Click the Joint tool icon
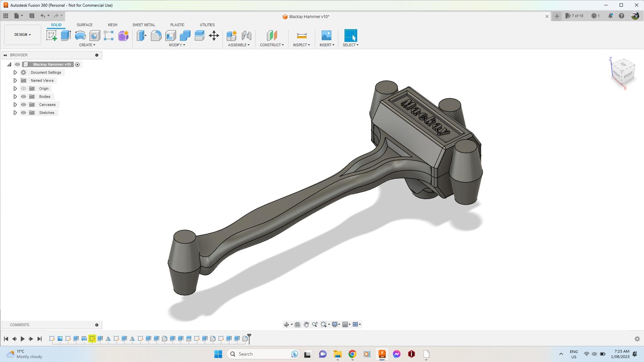The height and width of the screenshot is (362, 644). pyautogui.click(x=246, y=36)
